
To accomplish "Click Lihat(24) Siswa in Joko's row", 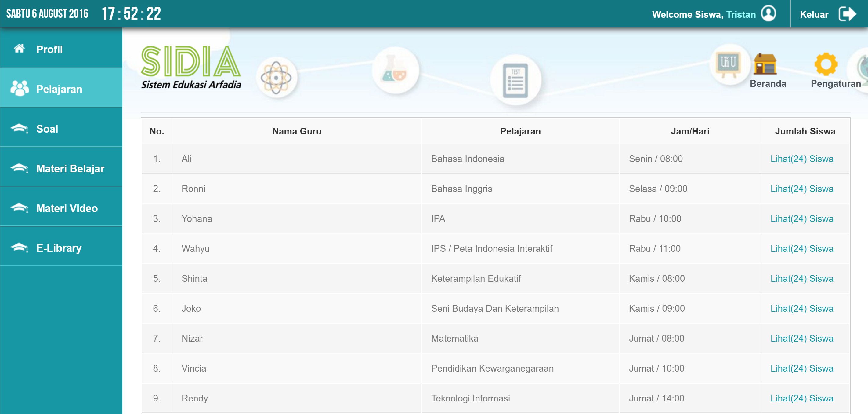I will (802, 309).
